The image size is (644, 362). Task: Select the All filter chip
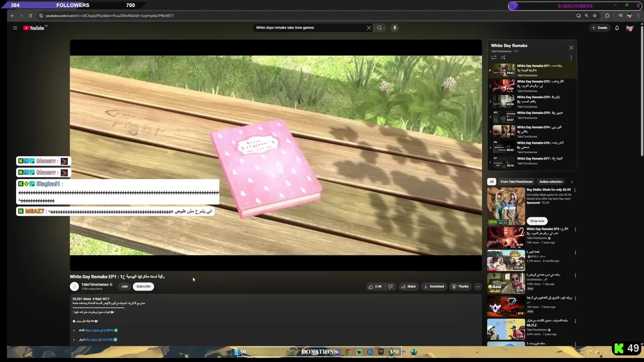coord(492,182)
